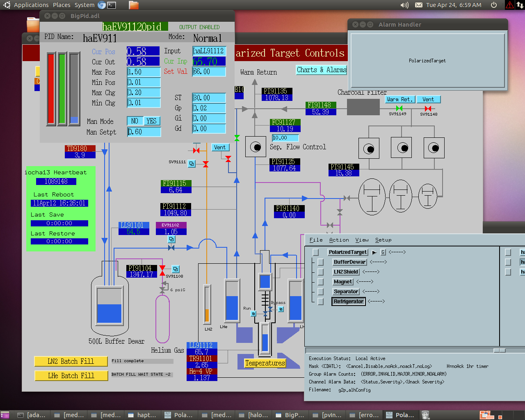
Task: Edit the Man Setpt field
Action: pyautogui.click(x=144, y=132)
